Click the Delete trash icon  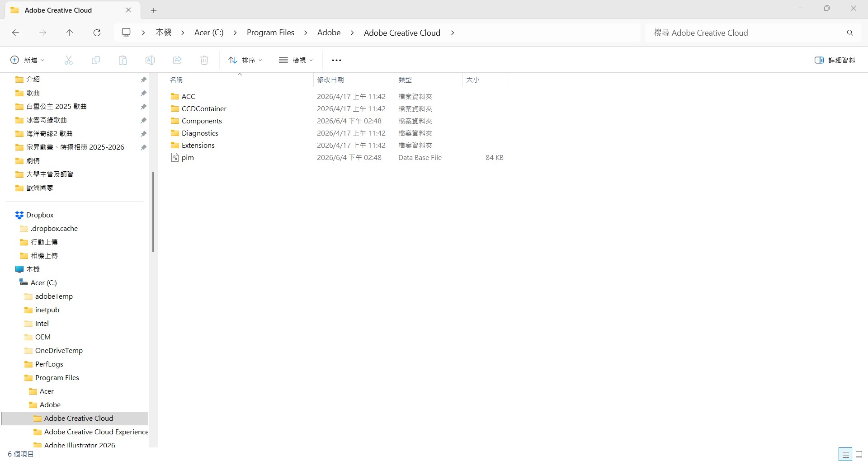(204, 60)
